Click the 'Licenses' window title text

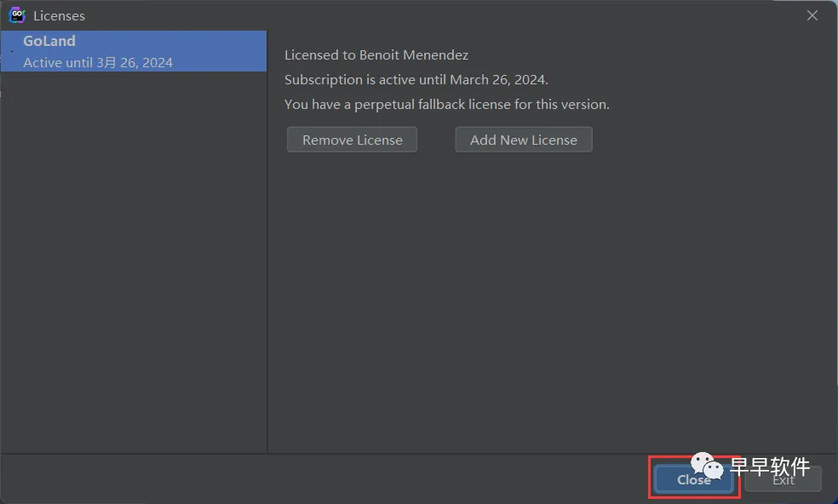tap(59, 15)
